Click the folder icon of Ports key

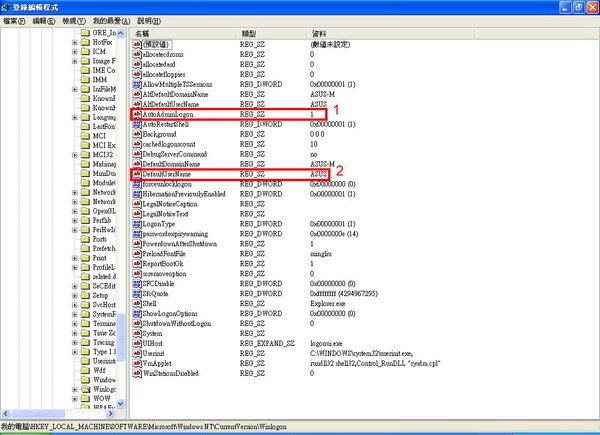[85, 239]
